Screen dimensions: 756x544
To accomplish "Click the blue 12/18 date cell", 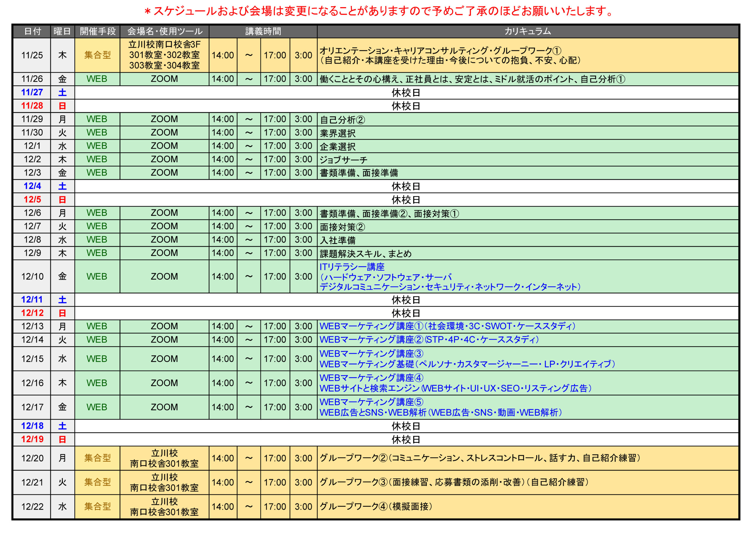I will pyautogui.click(x=32, y=426).
